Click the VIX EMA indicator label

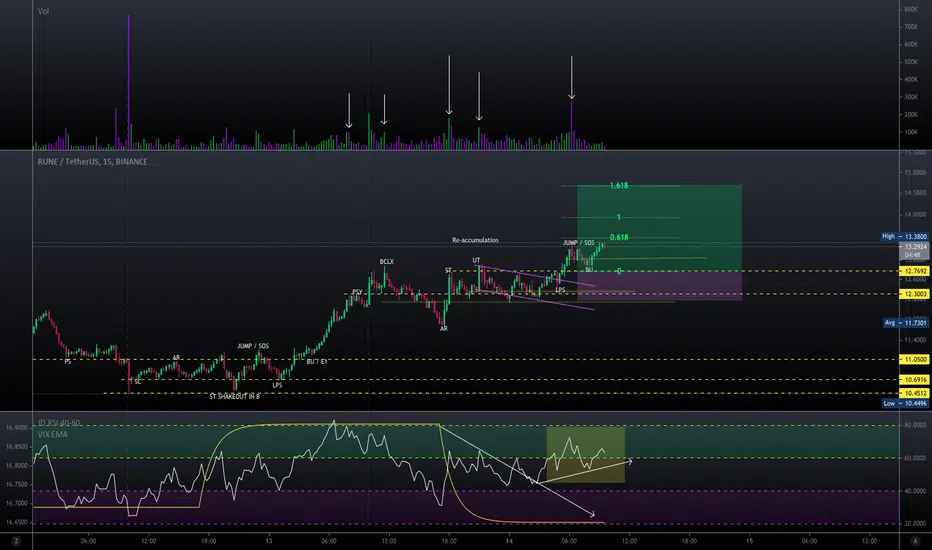[53, 435]
